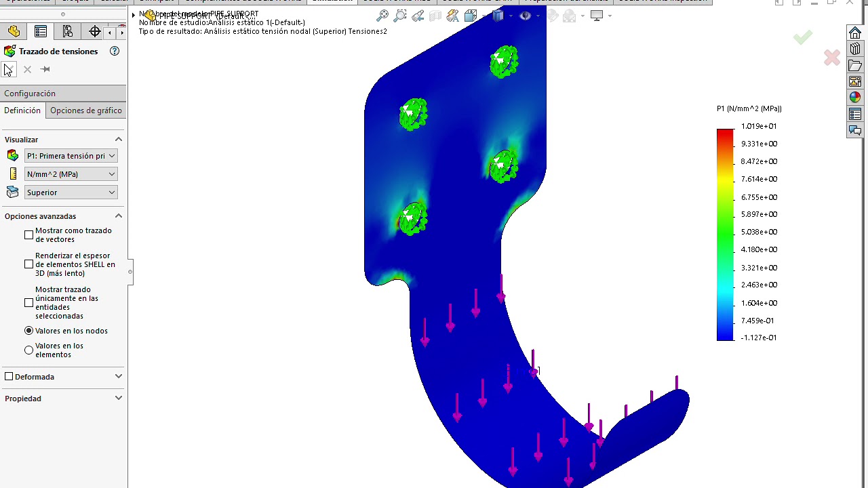
Task: Collapse the Visualizar section
Action: 119,140
